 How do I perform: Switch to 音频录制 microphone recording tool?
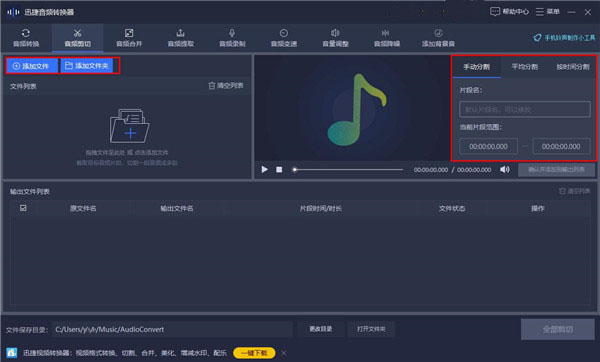(232, 38)
